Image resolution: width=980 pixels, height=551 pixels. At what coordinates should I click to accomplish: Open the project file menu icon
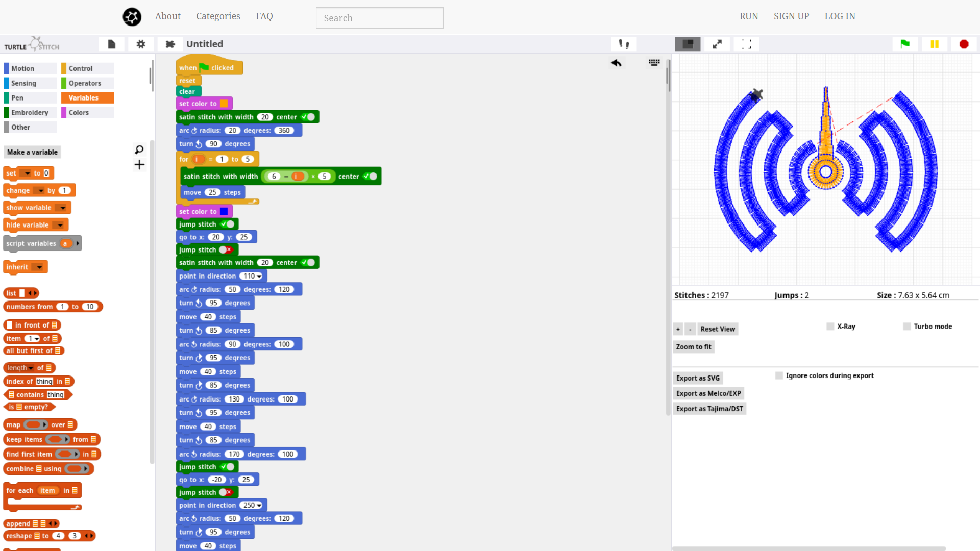tap(112, 44)
